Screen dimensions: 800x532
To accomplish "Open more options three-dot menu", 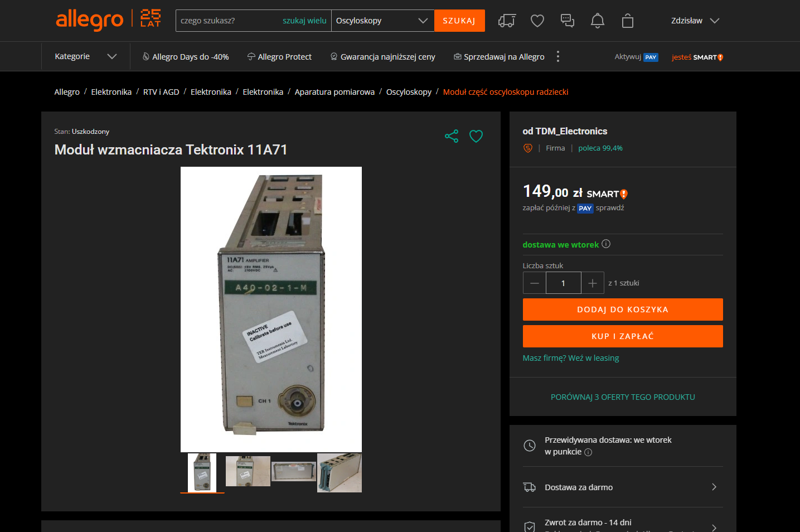I will coord(558,56).
